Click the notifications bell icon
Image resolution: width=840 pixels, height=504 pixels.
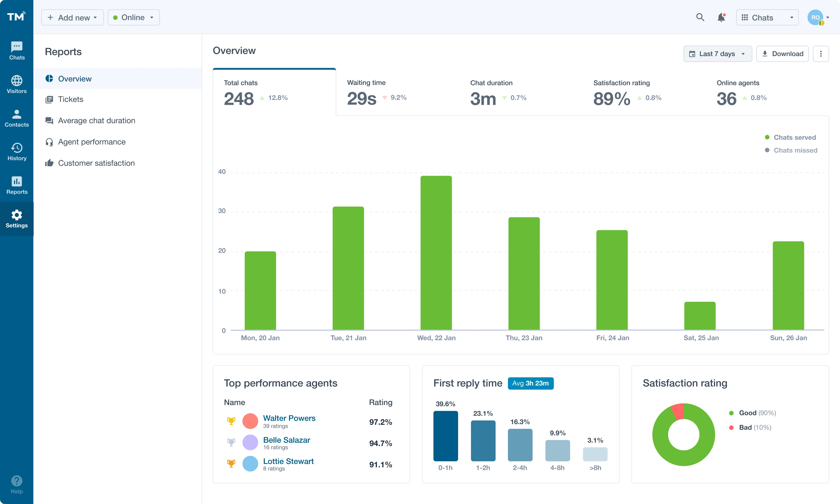pos(721,17)
